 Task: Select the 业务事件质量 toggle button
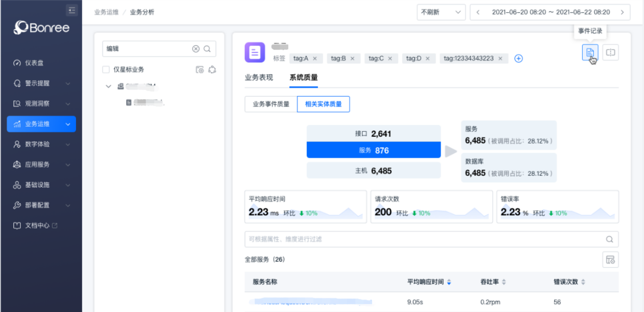(271, 104)
